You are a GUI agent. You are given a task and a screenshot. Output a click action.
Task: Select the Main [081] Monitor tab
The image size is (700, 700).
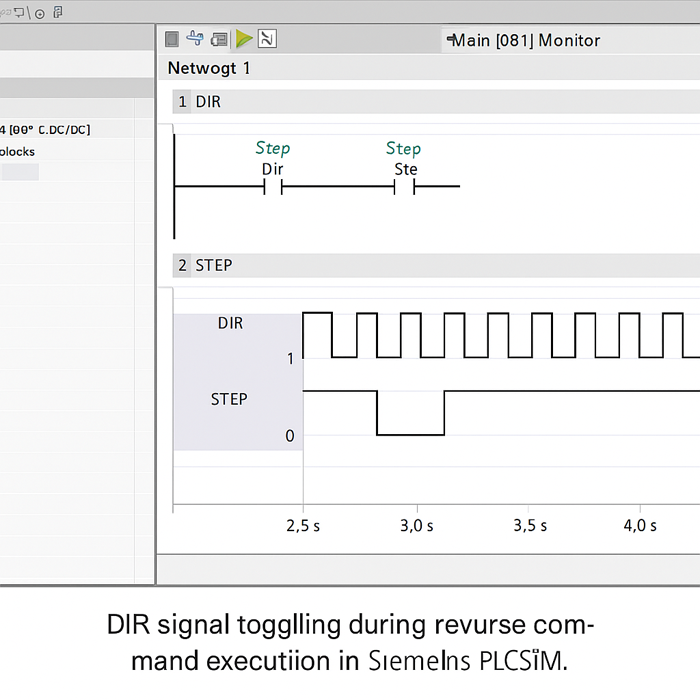[x=525, y=40]
